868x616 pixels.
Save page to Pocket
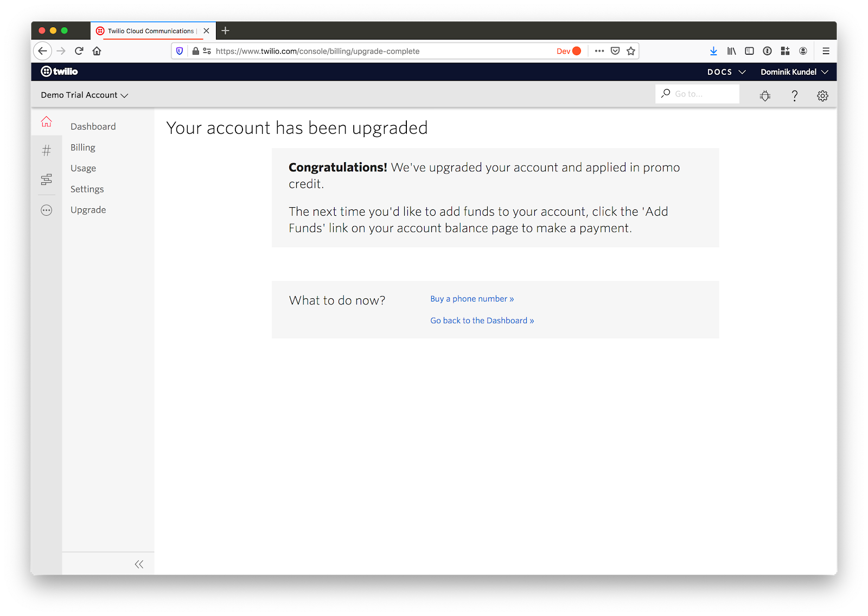coord(615,51)
